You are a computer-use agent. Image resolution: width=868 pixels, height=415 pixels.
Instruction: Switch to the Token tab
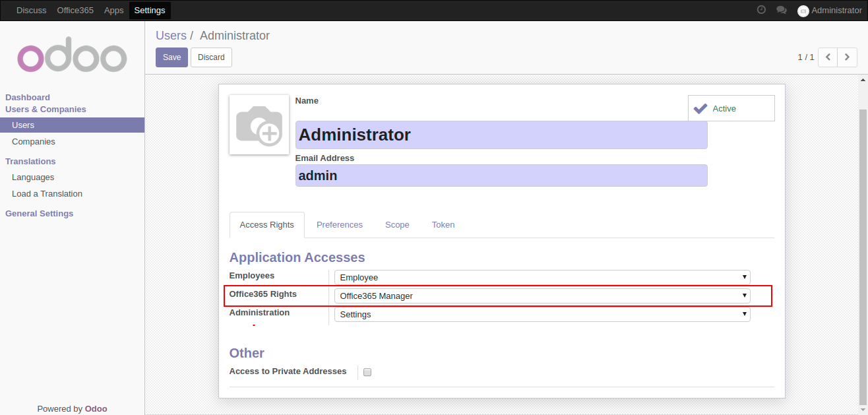[x=443, y=225]
